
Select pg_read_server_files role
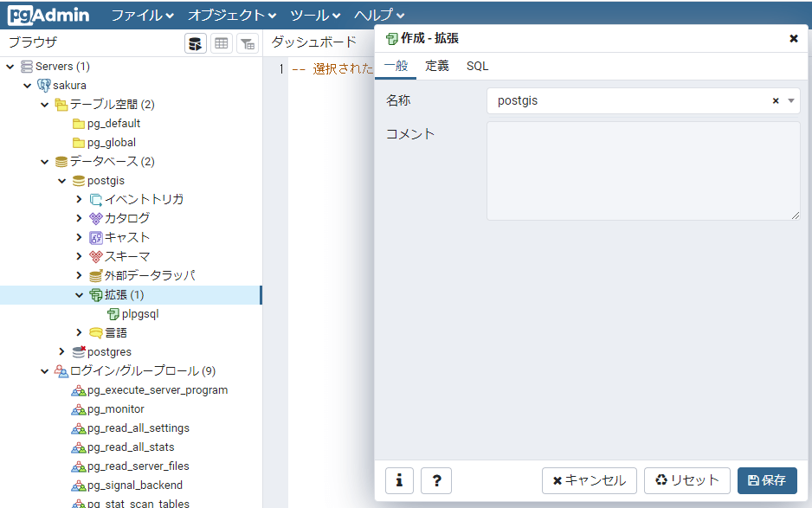point(139,466)
